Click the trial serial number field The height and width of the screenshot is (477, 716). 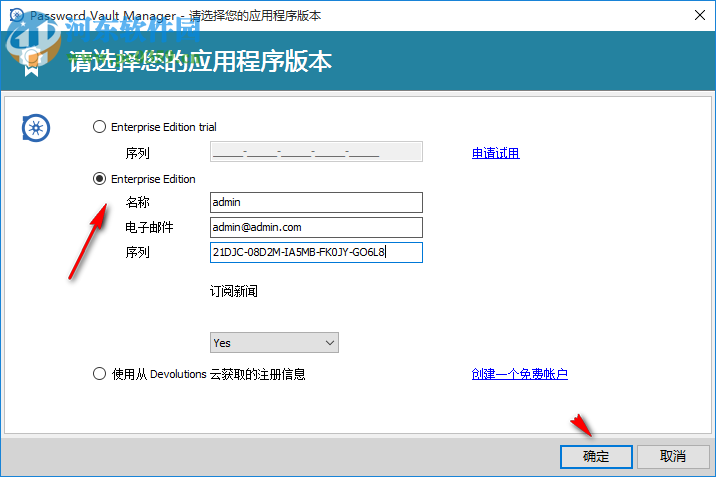tap(316, 152)
